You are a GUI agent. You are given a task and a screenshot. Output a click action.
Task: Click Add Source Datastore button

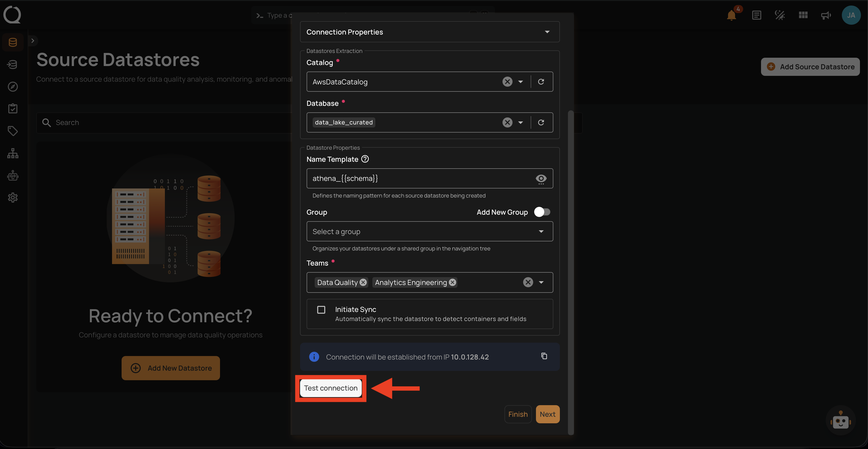tap(810, 67)
